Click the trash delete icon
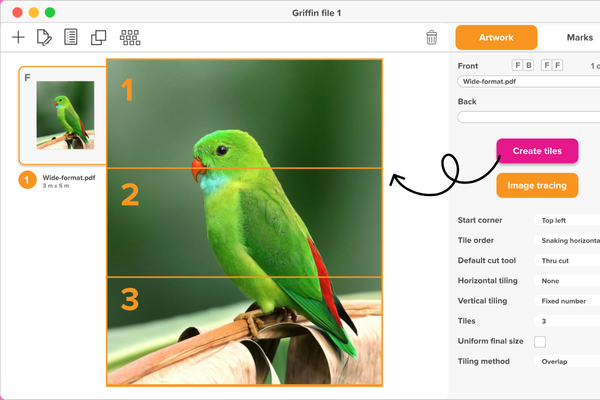Viewport: 600px width, 400px height. point(432,37)
